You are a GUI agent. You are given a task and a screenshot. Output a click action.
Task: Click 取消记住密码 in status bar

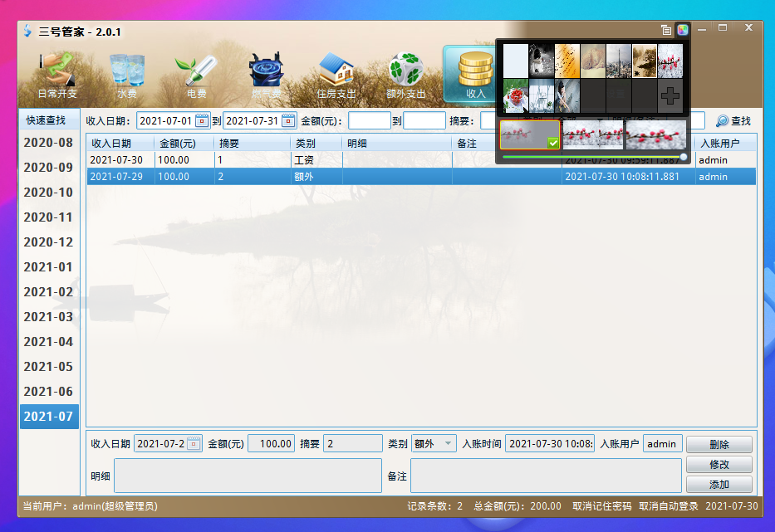point(601,506)
